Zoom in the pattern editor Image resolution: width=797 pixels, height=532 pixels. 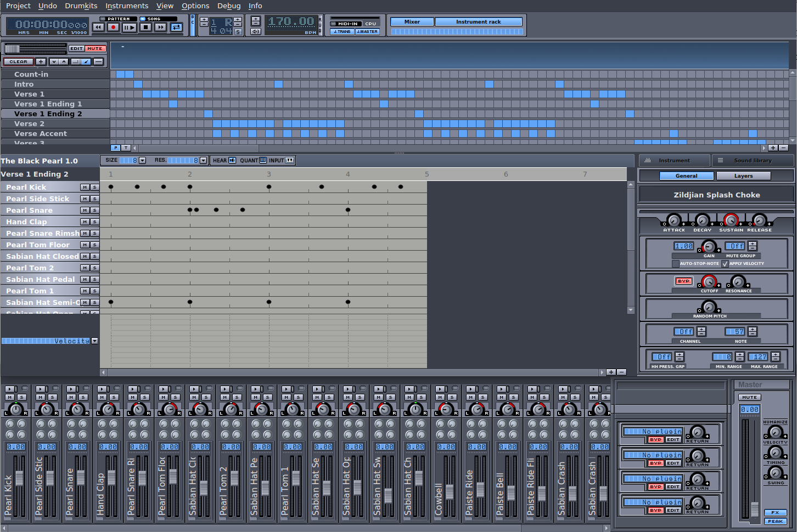[x=611, y=372]
